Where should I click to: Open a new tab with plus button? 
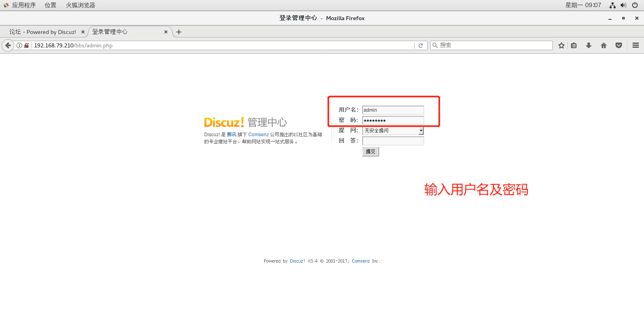coord(179,32)
